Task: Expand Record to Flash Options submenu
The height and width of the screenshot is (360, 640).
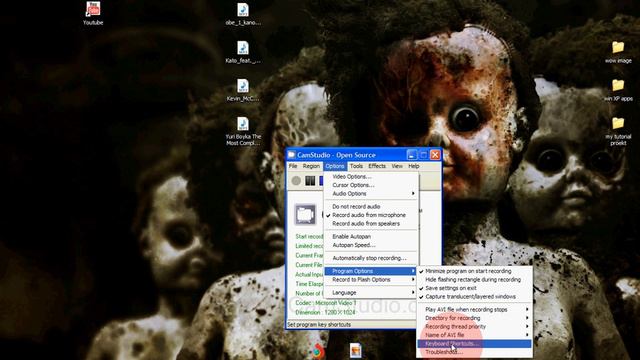Action: 371,280
